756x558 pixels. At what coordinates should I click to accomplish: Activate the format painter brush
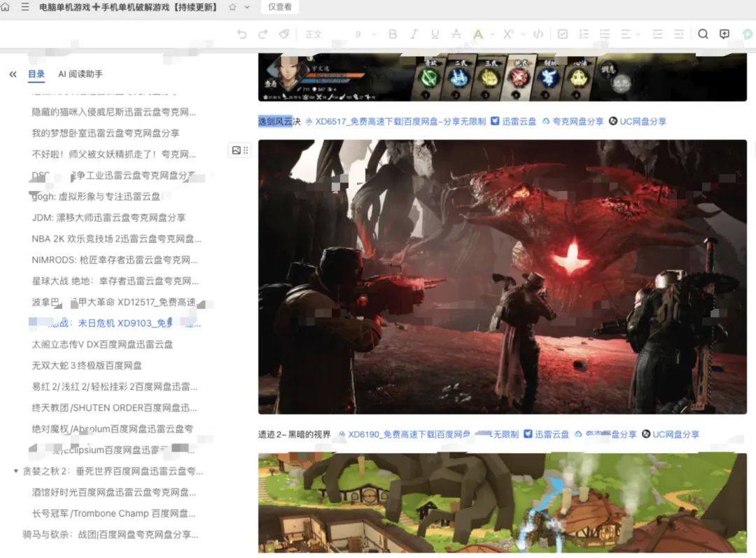[284, 34]
